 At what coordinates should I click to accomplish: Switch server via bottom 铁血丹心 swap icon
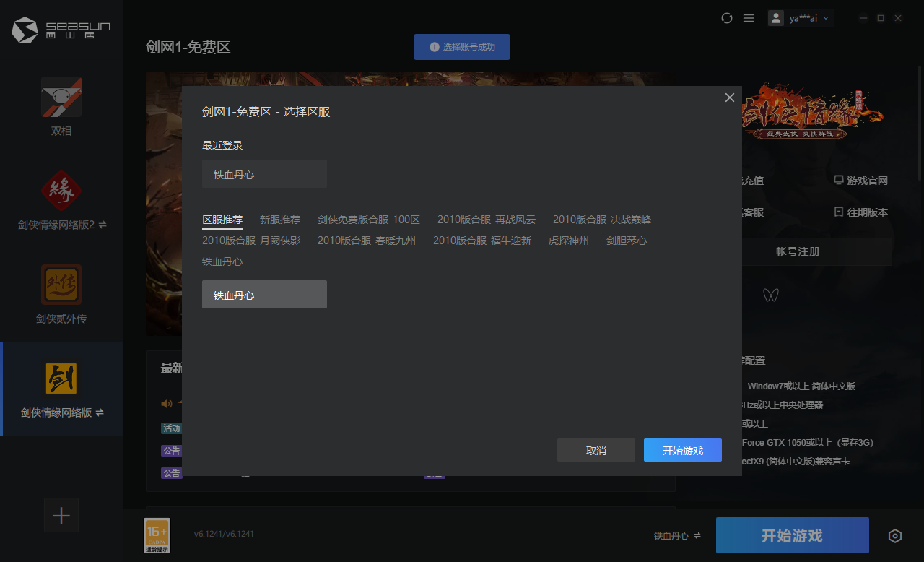[697, 536]
